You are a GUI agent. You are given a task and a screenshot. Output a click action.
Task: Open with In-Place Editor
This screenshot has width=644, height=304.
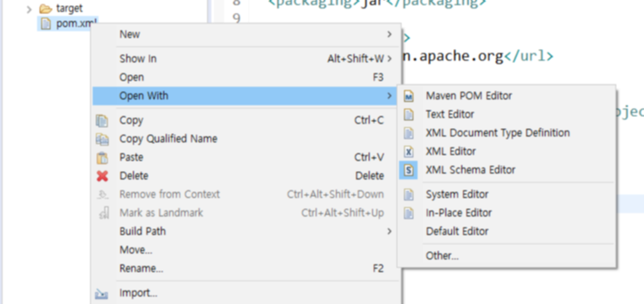tap(507, 212)
